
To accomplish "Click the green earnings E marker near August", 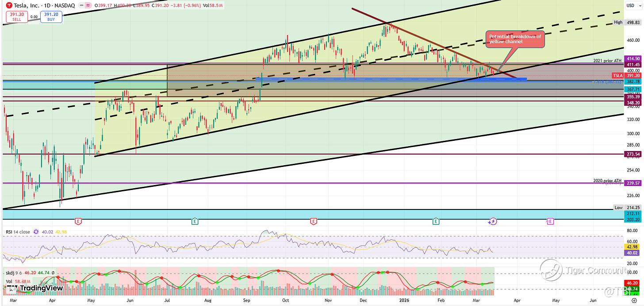I will point(195,221).
